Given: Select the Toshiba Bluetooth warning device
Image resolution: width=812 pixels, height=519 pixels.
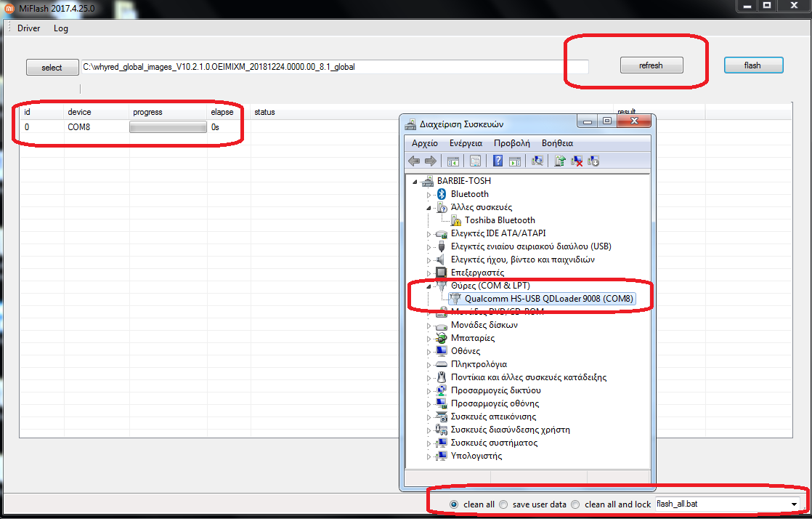Looking at the screenshot, I should tap(500, 220).
